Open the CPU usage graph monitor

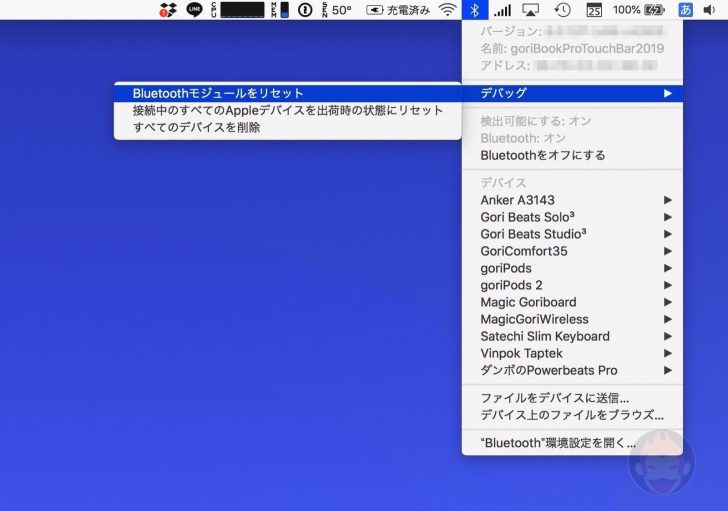pos(238,10)
